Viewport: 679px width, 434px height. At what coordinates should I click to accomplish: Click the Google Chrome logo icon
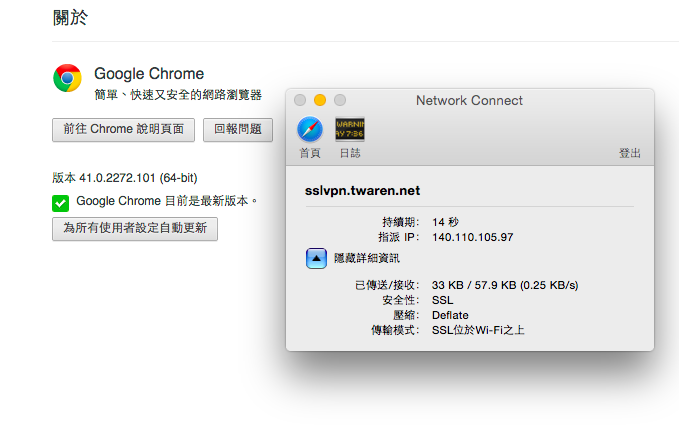pos(67,79)
